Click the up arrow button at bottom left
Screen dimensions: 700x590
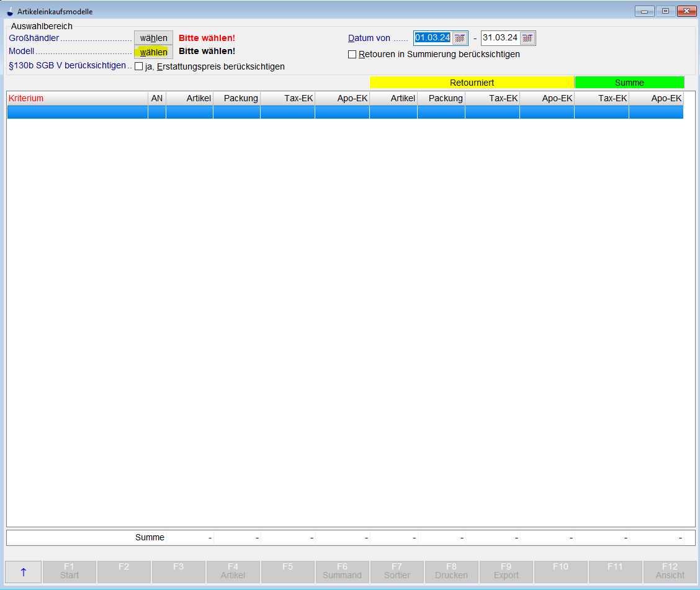(24, 572)
